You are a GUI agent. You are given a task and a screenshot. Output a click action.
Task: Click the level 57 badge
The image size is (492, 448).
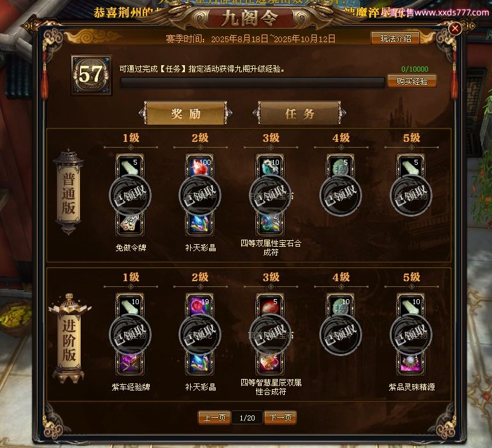click(91, 75)
